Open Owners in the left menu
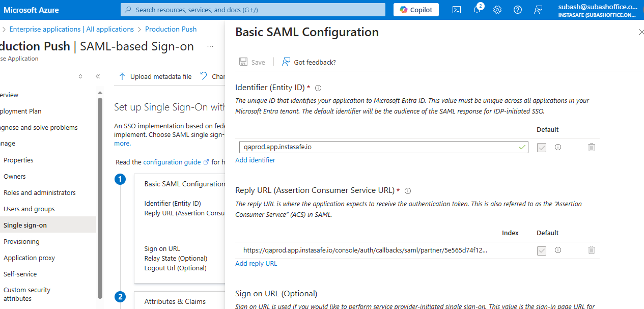Image resolution: width=644 pixels, height=309 pixels. tap(15, 176)
